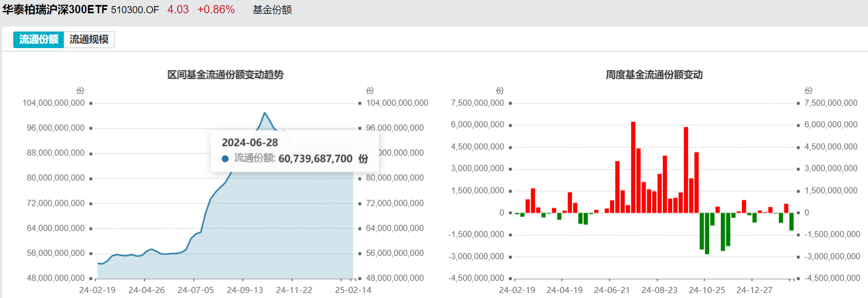Click the 基金份额 header label
Screen dimensions: 868x298
[272, 9]
